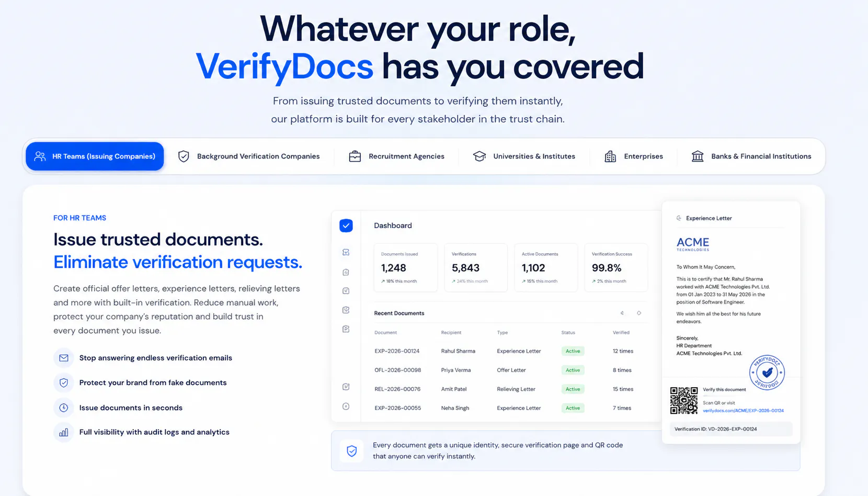Viewport: 868px width, 496px height.
Task: Click the shield icon in the unique identity banner
Action: coord(352,451)
